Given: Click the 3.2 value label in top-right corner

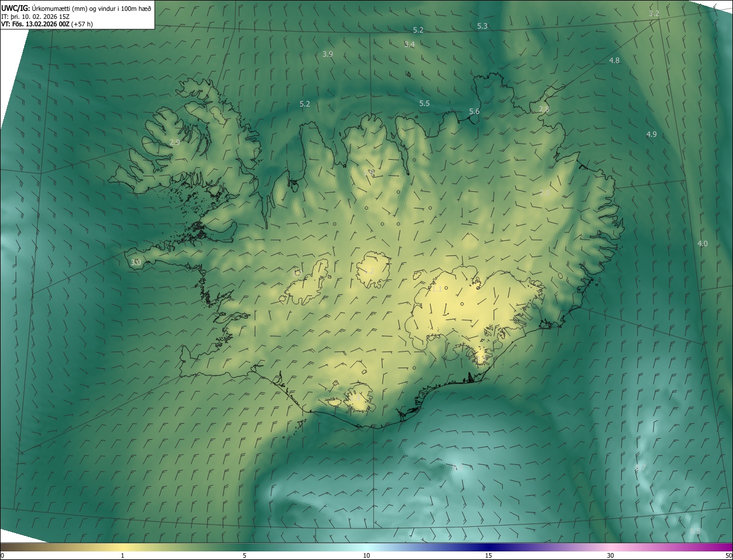Looking at the screenshot, I should click(x=654, y=13).
